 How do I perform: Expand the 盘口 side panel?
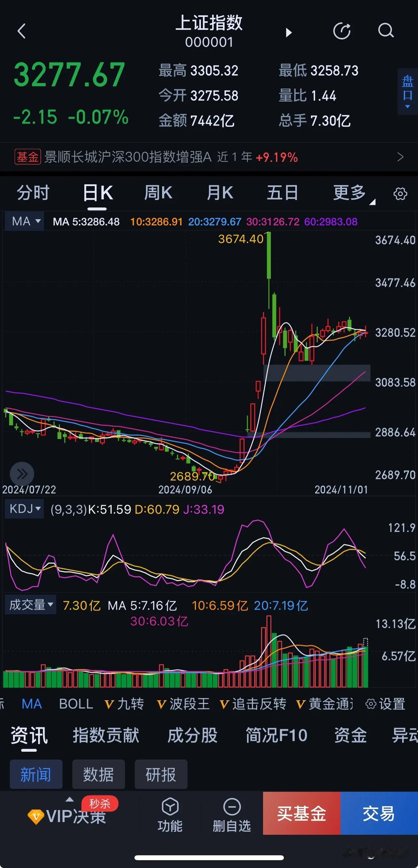(x=408, y=92)
